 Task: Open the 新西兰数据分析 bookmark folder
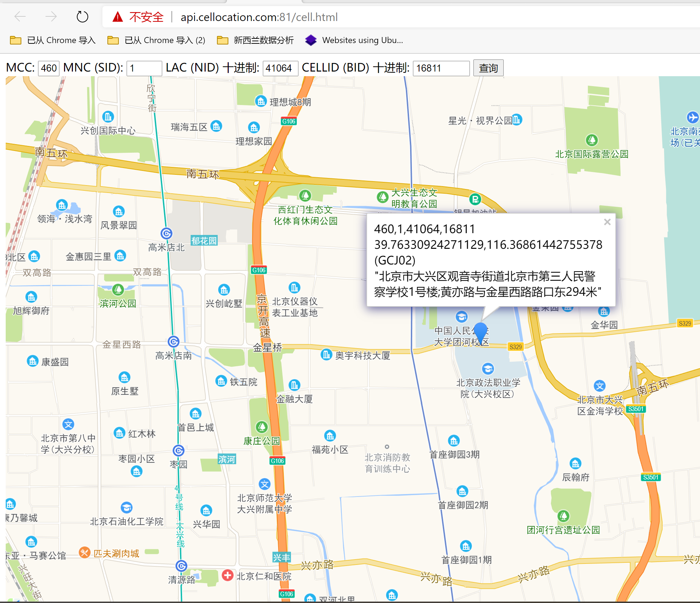tap(255, 40)
